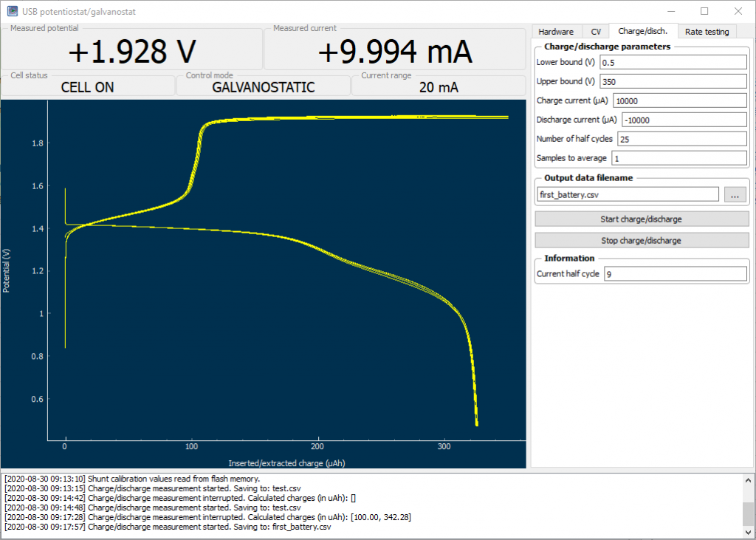Click the app icon in the title bar
Image resolution: width=756 pixels, height=540 pixels.
tap(13, 12)
